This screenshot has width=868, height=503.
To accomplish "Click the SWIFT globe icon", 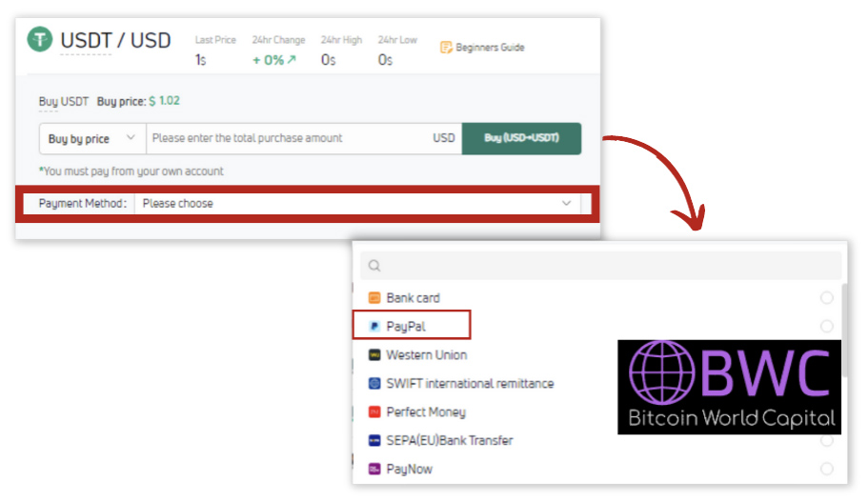I will 374,384.
